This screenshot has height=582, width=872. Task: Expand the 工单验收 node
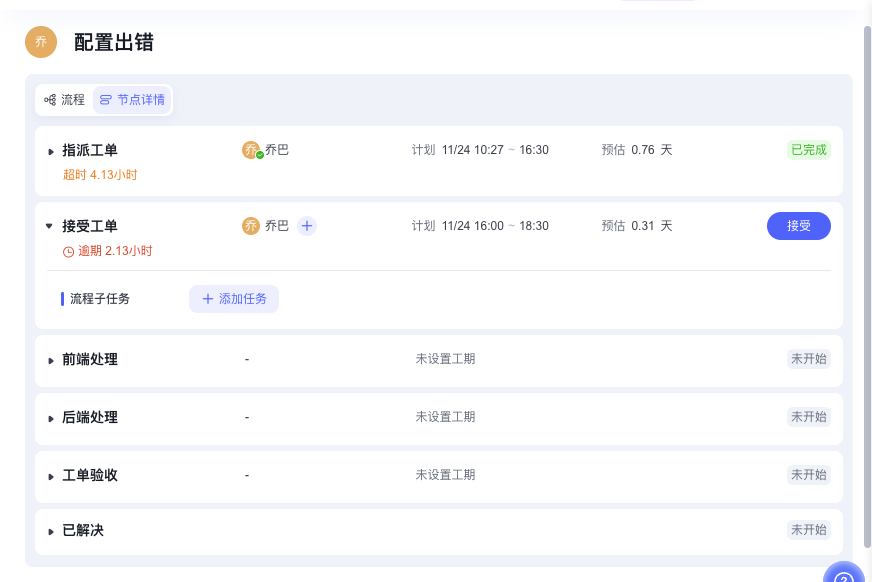(51, 476)
